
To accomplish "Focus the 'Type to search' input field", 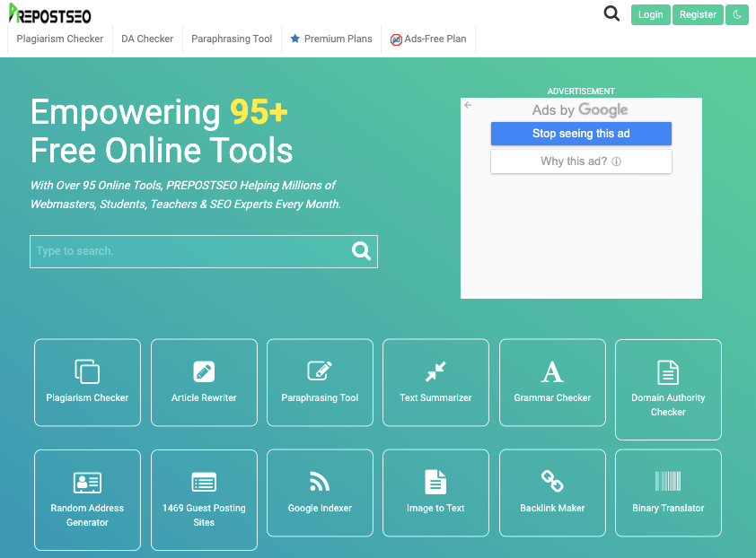I will [x=204, y=251].
